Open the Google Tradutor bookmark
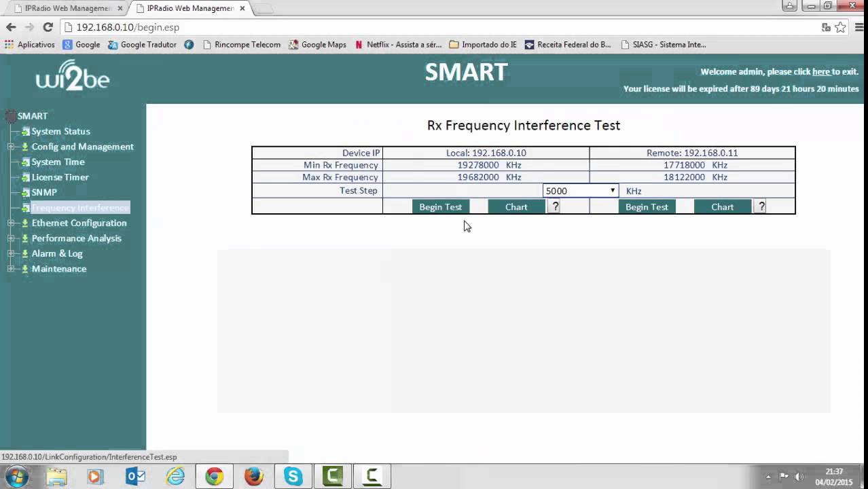868x489 pixels. coord(142,45)
